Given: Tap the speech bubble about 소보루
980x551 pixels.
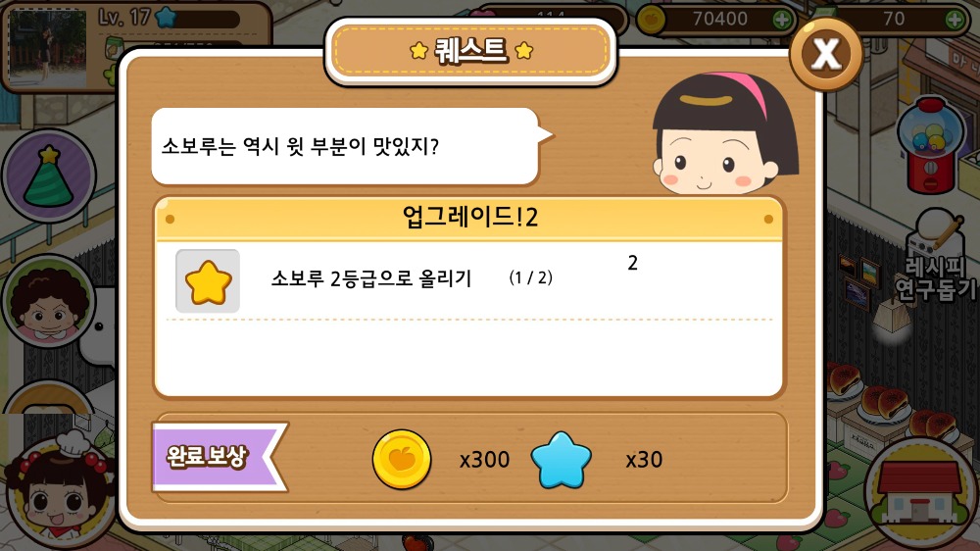Looking at the screenshot, I should 350,146.
